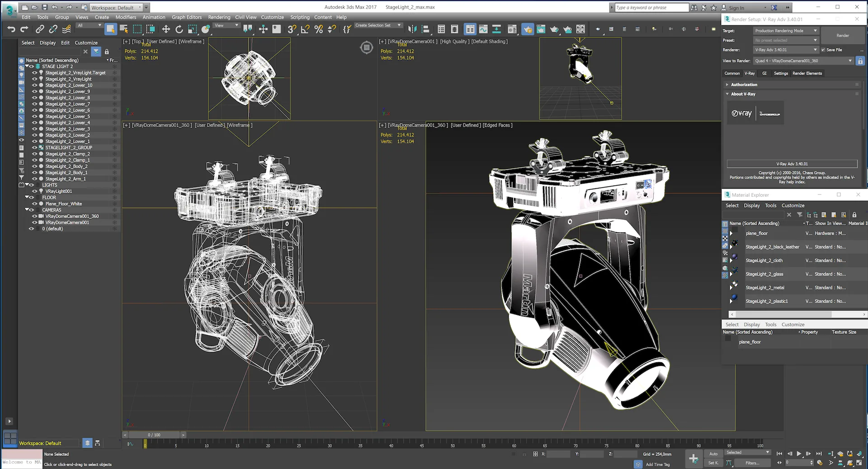
Task: Open the Renderer dropdown showing V-Ray Adv
Action: 786,50
